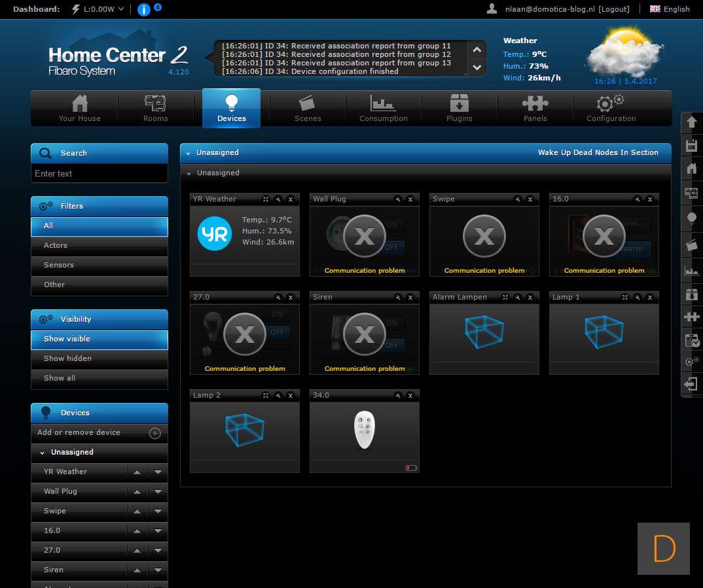Screen dimensions: 703x588
Task: Collapse the dark Unassigned room subsection
Action: click(189, 173)
